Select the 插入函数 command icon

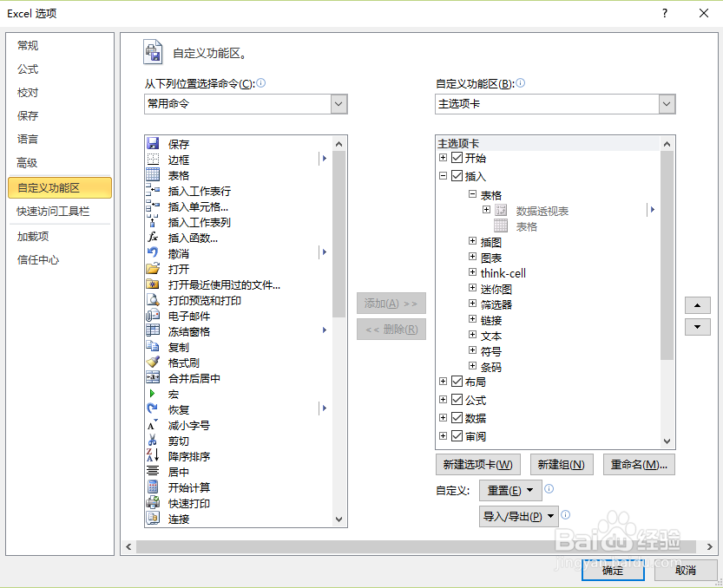pos(154,238)
